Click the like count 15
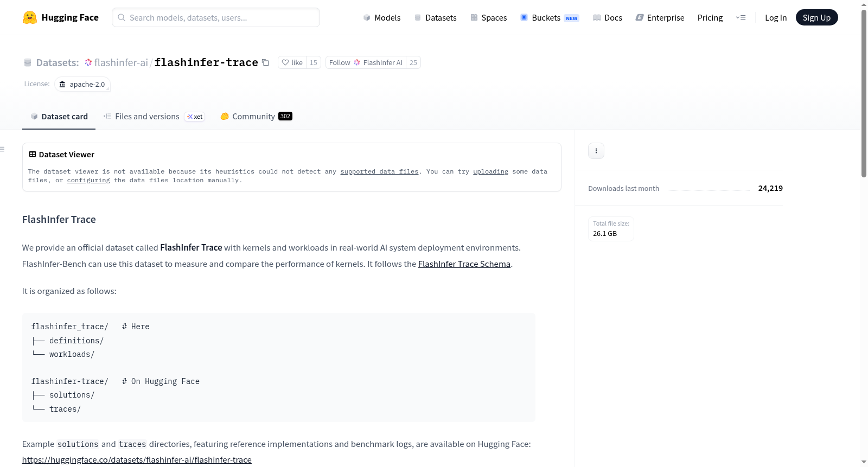The width and height of the screenshot is (868, 467). pyautogui.click(x=314, y=62)
